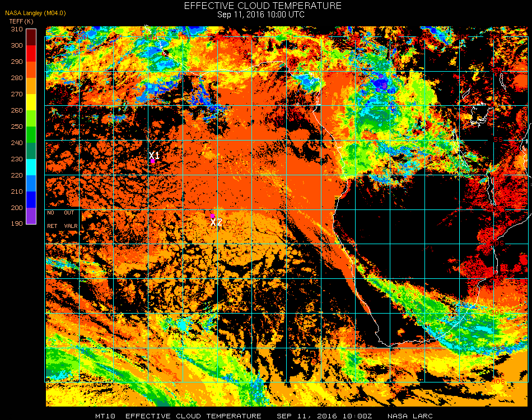The width and height of the screenshot is (532, 420).
Task: Click the '10W' longitude label on top grid
Action: pos(184,36)
